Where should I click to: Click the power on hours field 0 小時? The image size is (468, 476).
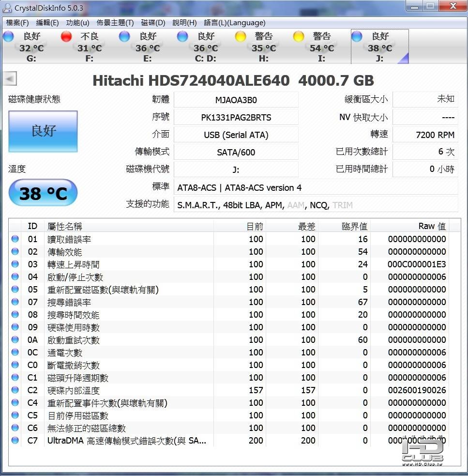[425, 169]
